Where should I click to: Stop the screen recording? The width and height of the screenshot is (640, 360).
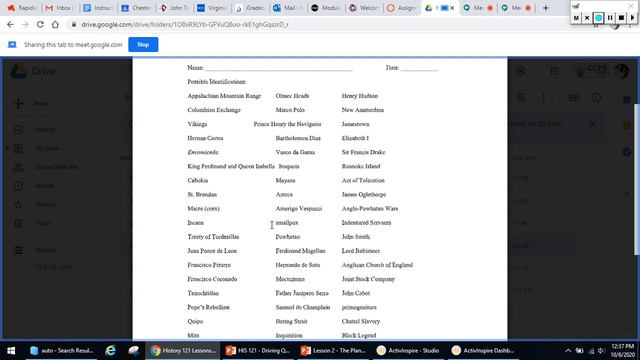621,18
